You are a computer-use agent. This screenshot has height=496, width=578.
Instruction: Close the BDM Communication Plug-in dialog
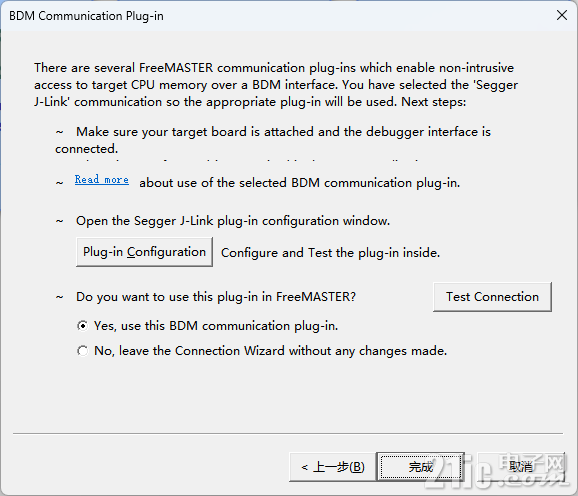[562, 15]
